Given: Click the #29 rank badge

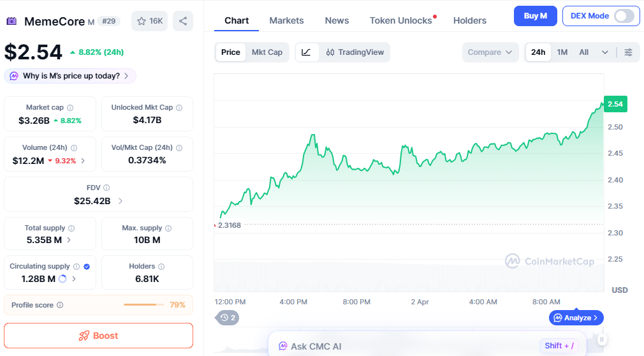Looking at the screenshot, I should click(x=109, y=21).
